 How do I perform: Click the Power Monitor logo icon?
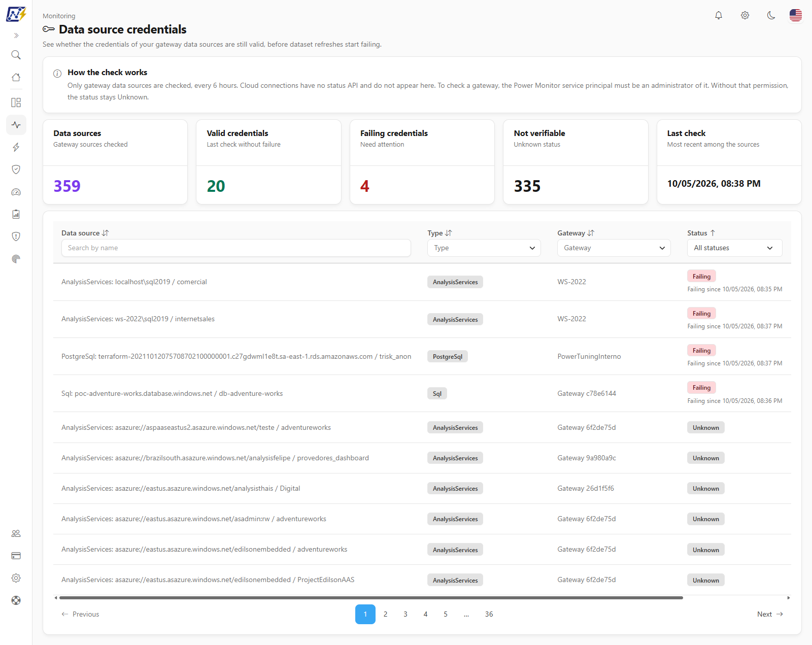16,14
